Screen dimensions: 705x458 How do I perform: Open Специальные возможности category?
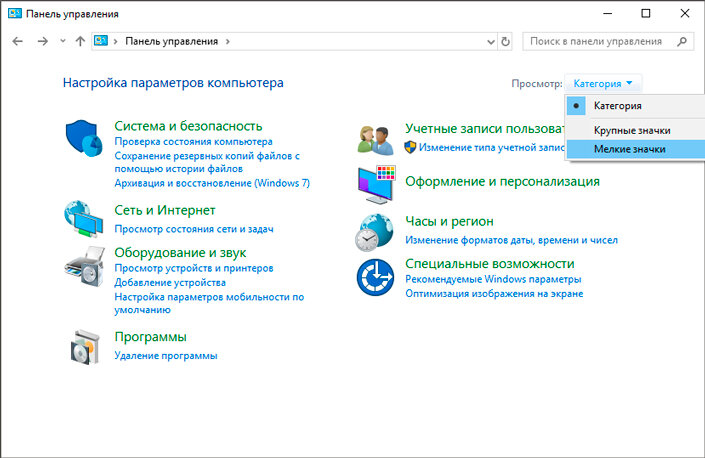pyautogui.click(x=490, y=263)
